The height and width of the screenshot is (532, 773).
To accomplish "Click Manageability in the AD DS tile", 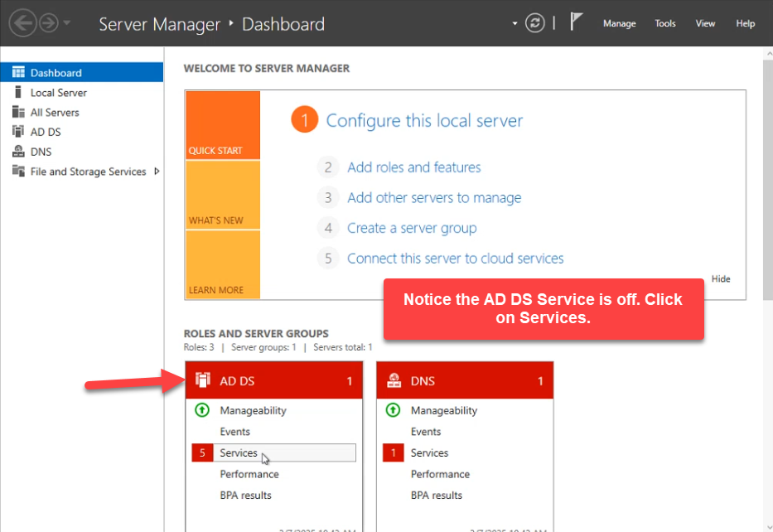I will point(253,410).
